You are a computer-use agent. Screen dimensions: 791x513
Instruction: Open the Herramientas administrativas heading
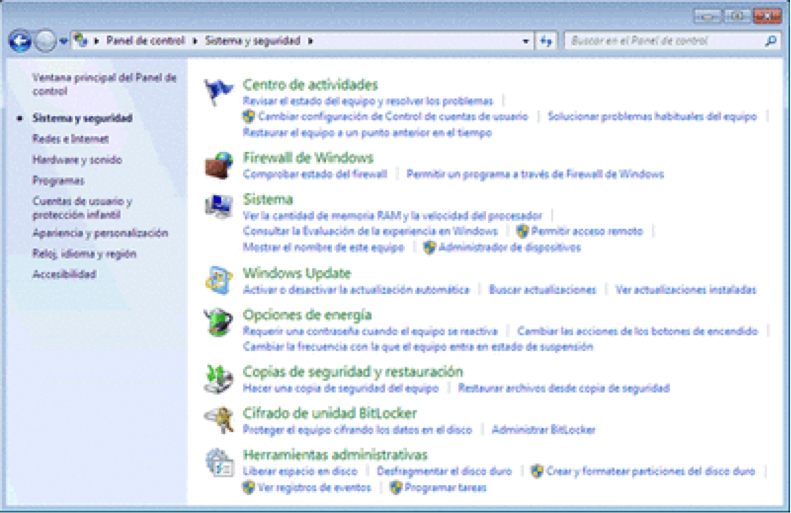click(335, 454)
